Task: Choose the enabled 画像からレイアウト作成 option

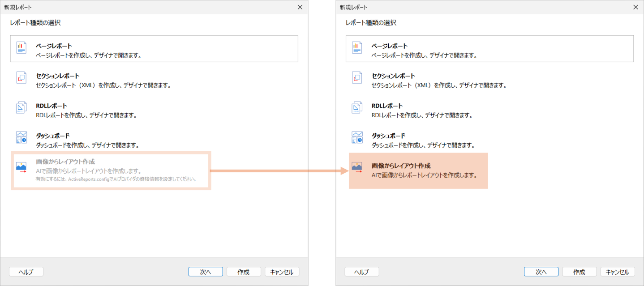Action: (x=418, y=171)
